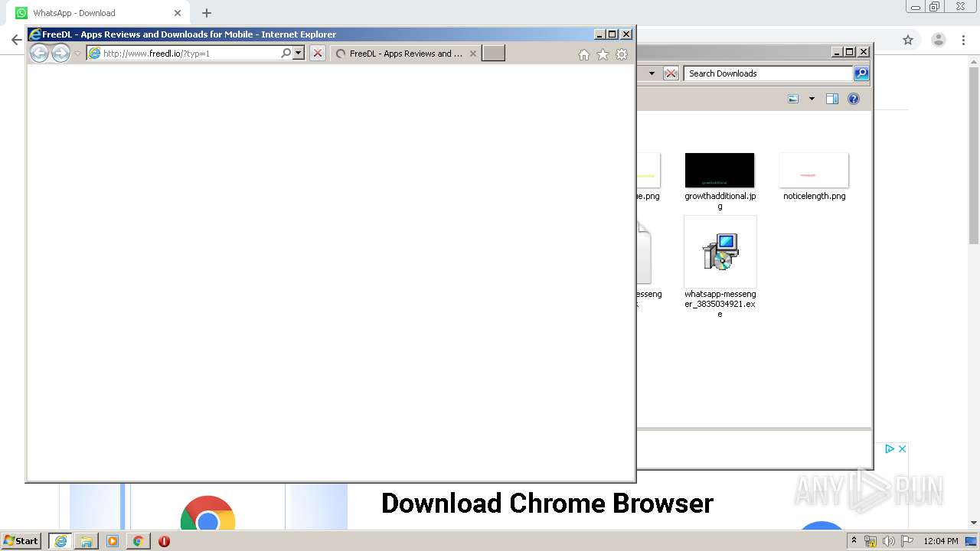Expand Explorer address history dropdown
Image resolution: width=980 pixels, height=551 pixels.
pos(652,73)
